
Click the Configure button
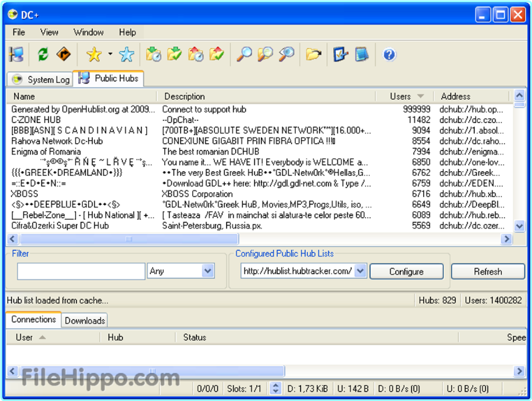(407, 271)
